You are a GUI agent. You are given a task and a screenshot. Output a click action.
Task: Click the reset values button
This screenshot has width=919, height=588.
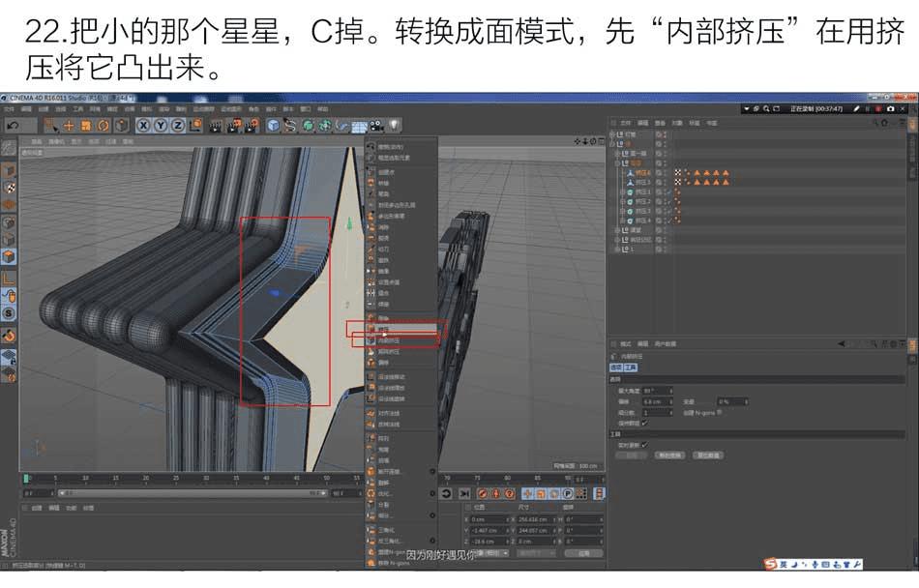coord(708,456)
